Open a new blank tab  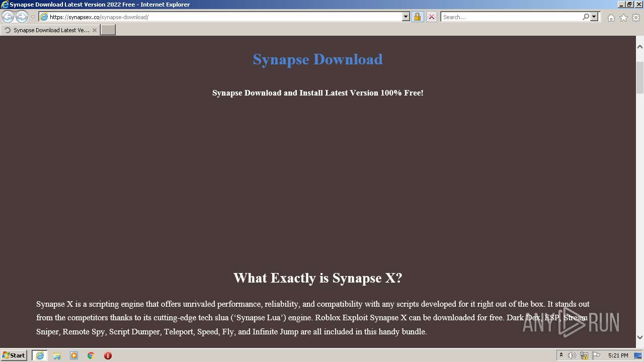[108, 30]
